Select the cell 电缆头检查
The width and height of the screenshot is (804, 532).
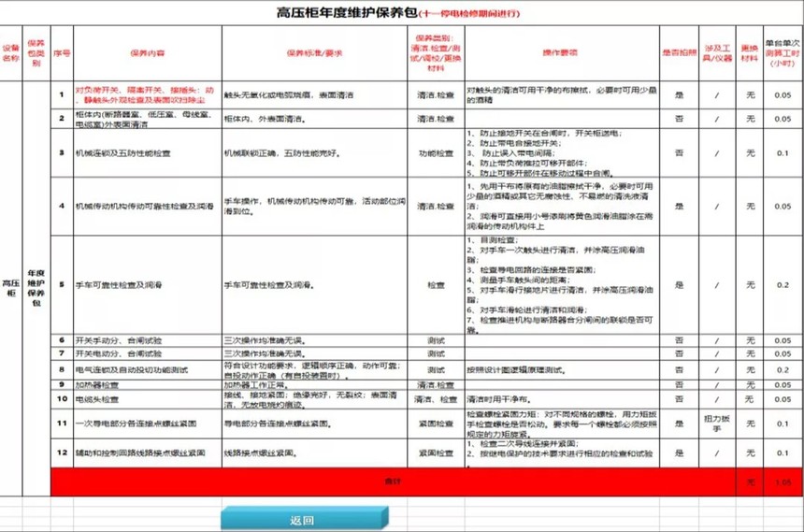tap(148, 399)
